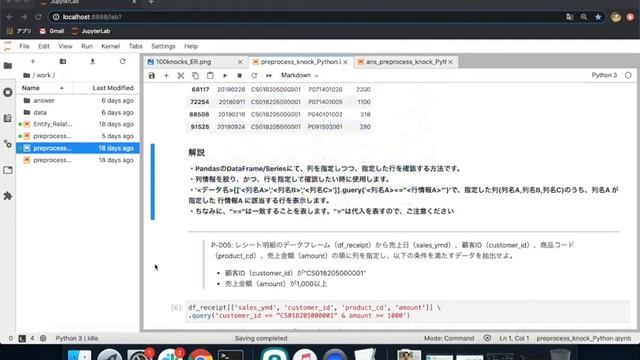Paste cell from clipboard
This screenshot has height=360, width=640.
pyautogui.click(x=210, y=76)
